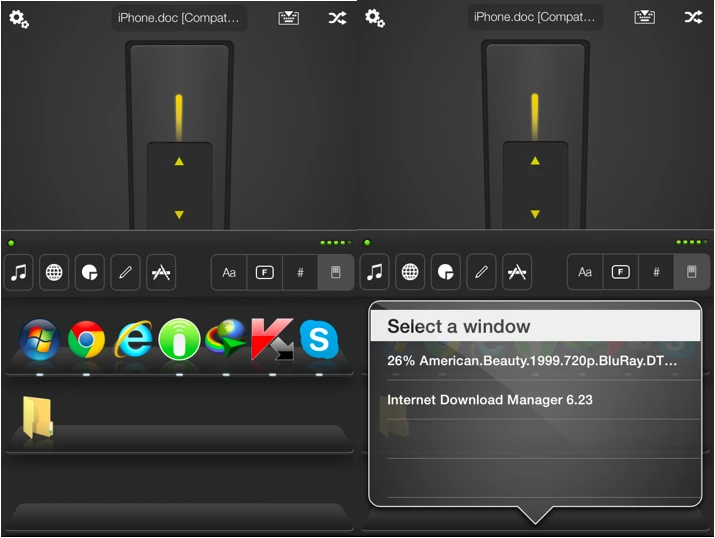Launch Skype from the dock

[318, 341]
